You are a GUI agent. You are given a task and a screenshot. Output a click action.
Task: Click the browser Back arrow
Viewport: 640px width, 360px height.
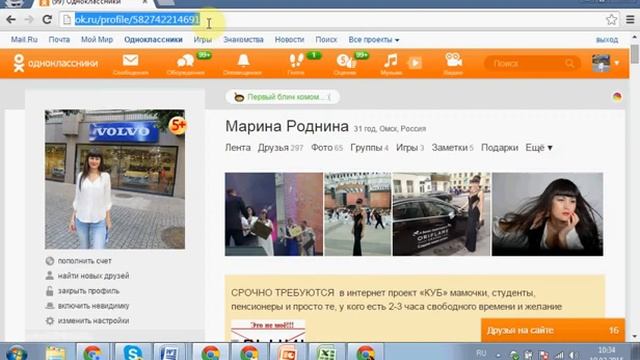(11, 19)
